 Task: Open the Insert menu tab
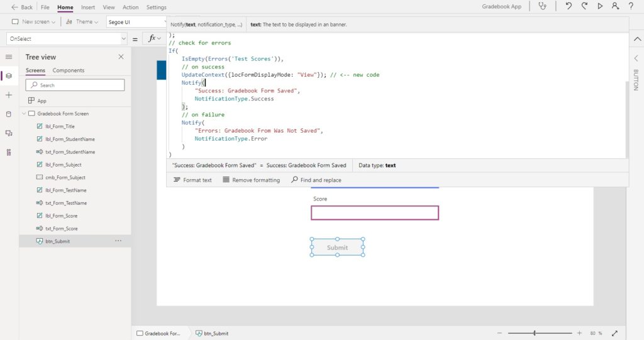tap(88, 7)
